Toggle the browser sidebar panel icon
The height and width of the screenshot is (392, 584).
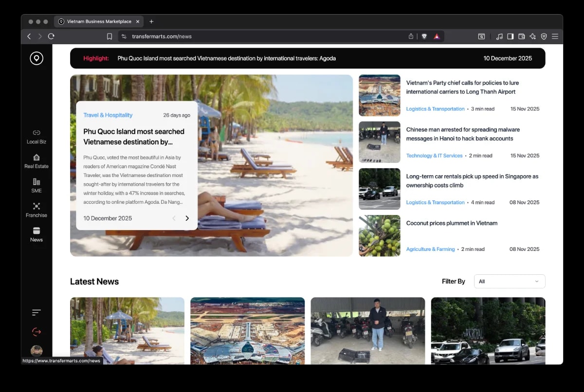coord(510,36)
